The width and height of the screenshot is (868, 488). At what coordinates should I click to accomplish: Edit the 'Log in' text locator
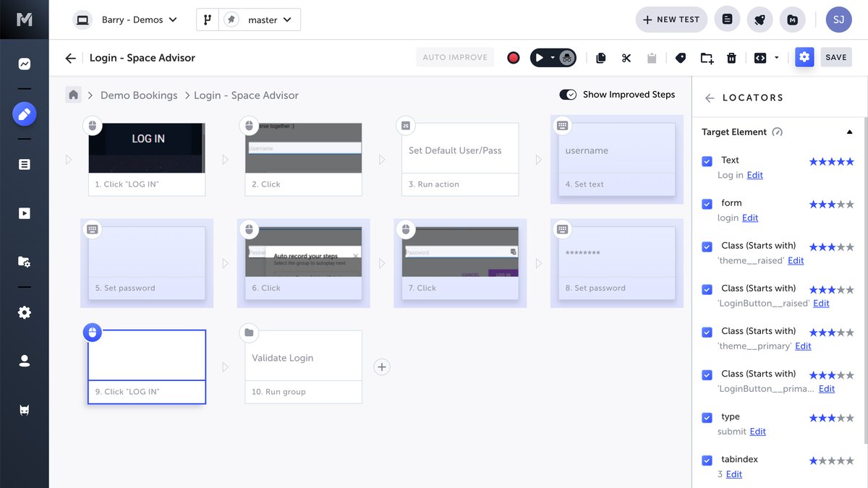point(754,175)
